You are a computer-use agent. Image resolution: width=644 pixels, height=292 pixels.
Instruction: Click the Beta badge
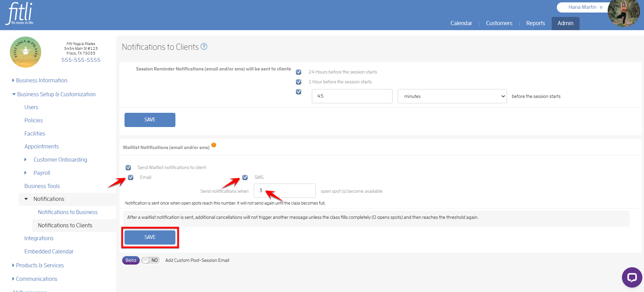click(131, 260)
